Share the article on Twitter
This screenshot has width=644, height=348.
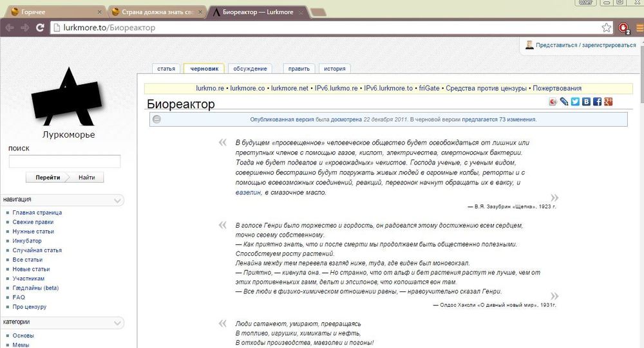pyautogui.click(x=575, y=102)
